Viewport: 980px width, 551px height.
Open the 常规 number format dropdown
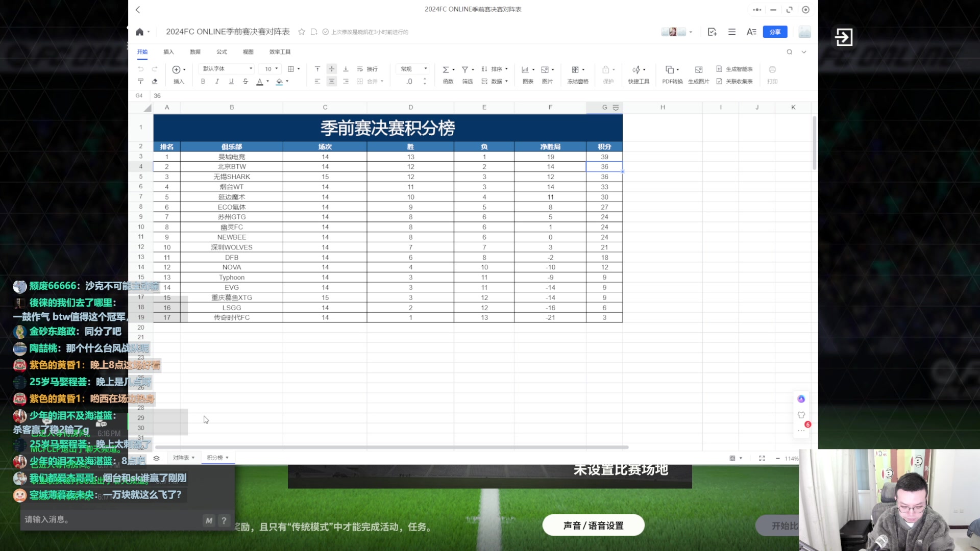coord(412,68)
